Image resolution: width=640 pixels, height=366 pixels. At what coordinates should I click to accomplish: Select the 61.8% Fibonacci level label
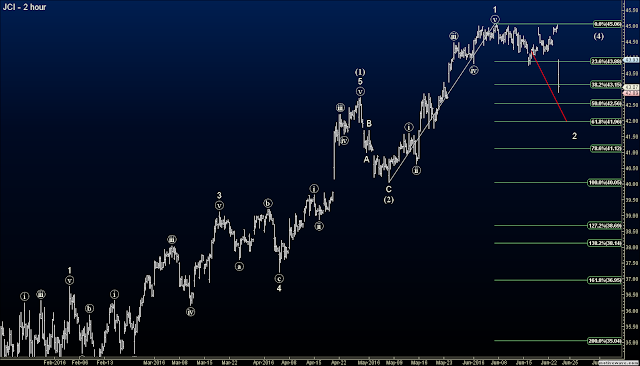click(606, 122)
